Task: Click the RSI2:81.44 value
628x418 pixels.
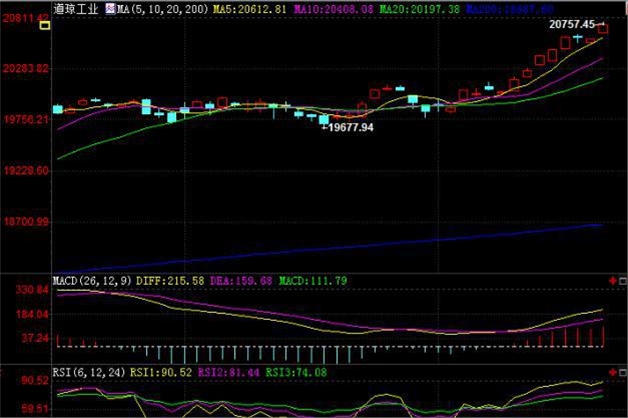Action: click(229, 372)
